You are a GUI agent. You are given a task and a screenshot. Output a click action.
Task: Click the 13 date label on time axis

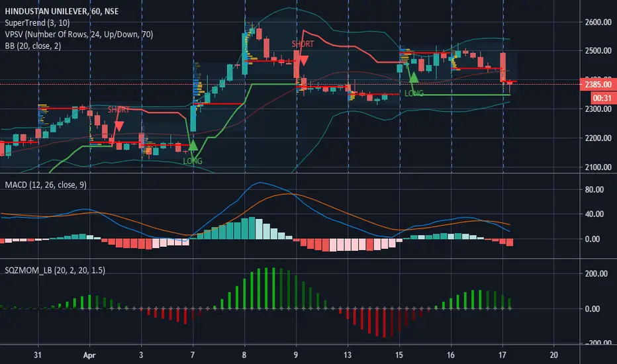click(x=347, y=355)
